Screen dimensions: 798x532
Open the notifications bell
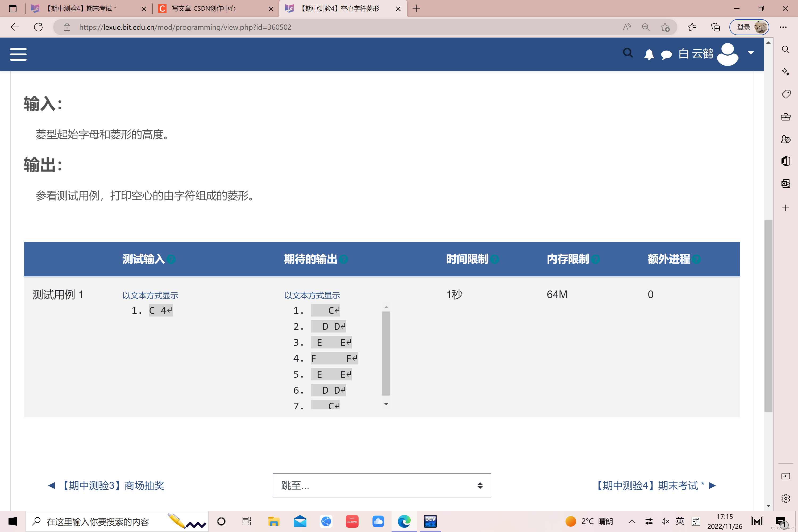click(x=649, y=54)
